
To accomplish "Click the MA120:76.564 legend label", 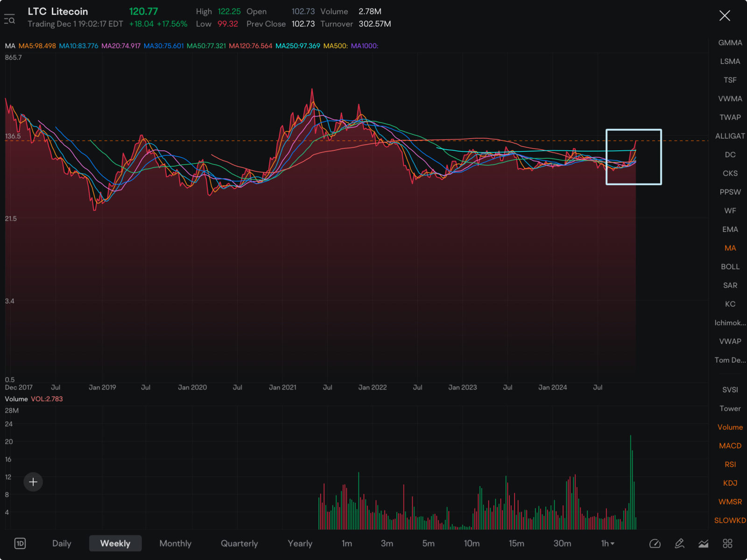I will click(x=250, y=46).
